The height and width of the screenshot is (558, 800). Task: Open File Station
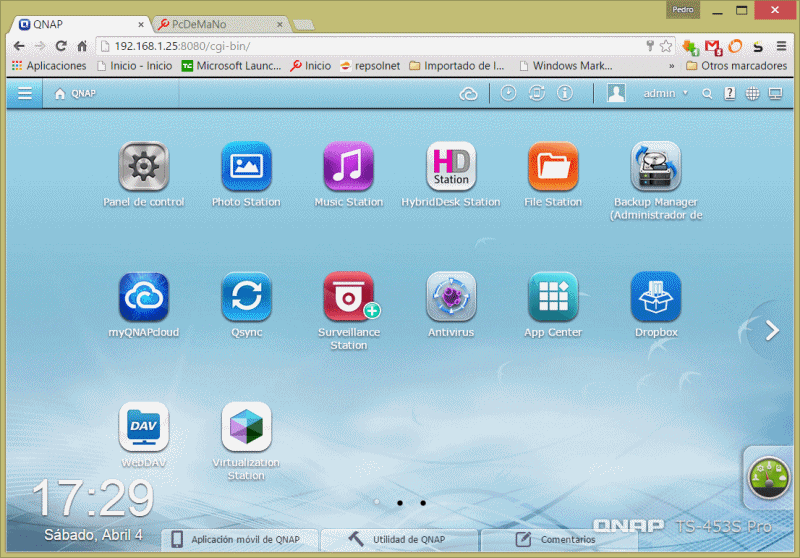pyautogui.click(x=553, y=166)
